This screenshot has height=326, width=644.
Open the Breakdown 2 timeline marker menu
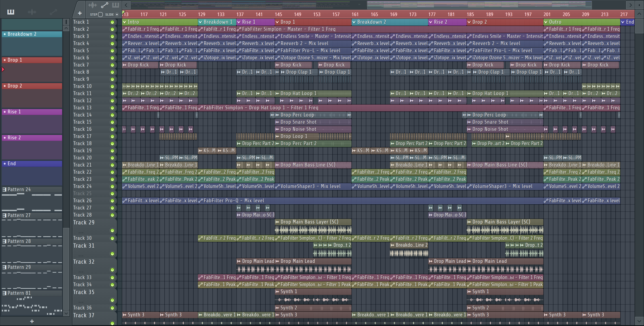pyautogui.click(x=354, y=22)
